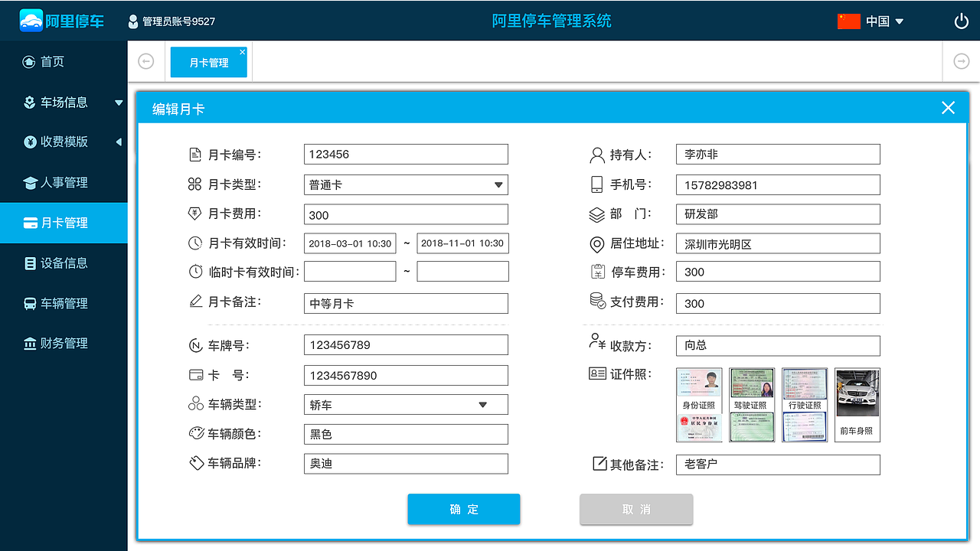
Task: Click the 卡号 card icon
Action: [x=195, y=375]
